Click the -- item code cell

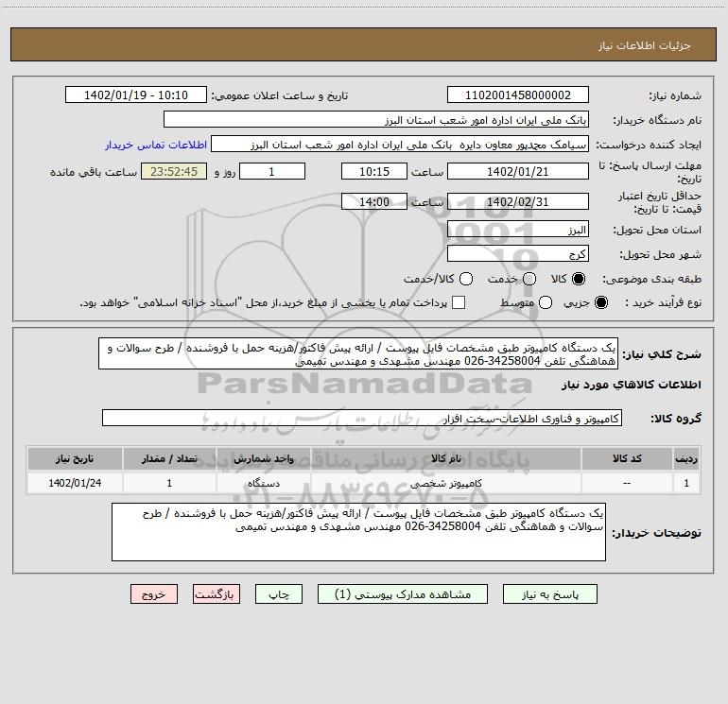tap(627, 483)
